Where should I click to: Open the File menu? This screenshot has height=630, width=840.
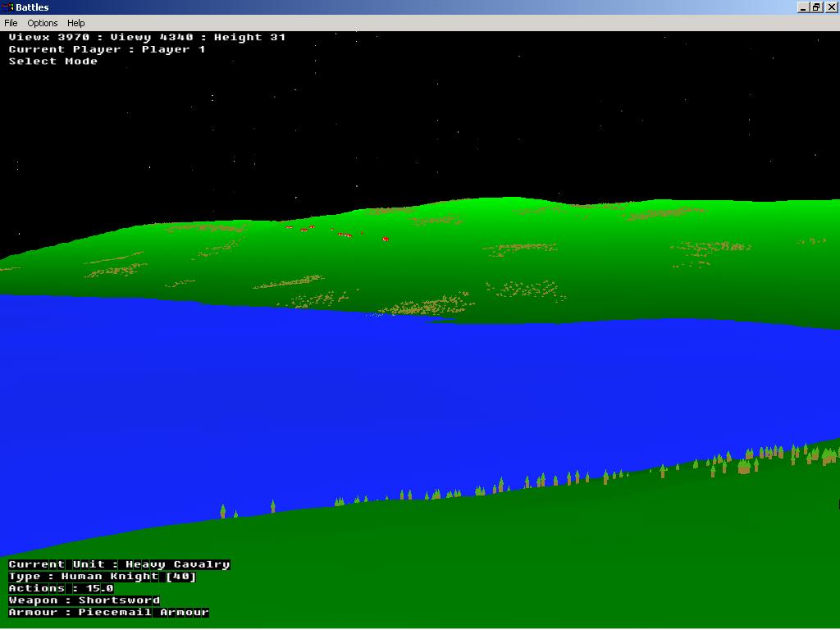[11, 23]
